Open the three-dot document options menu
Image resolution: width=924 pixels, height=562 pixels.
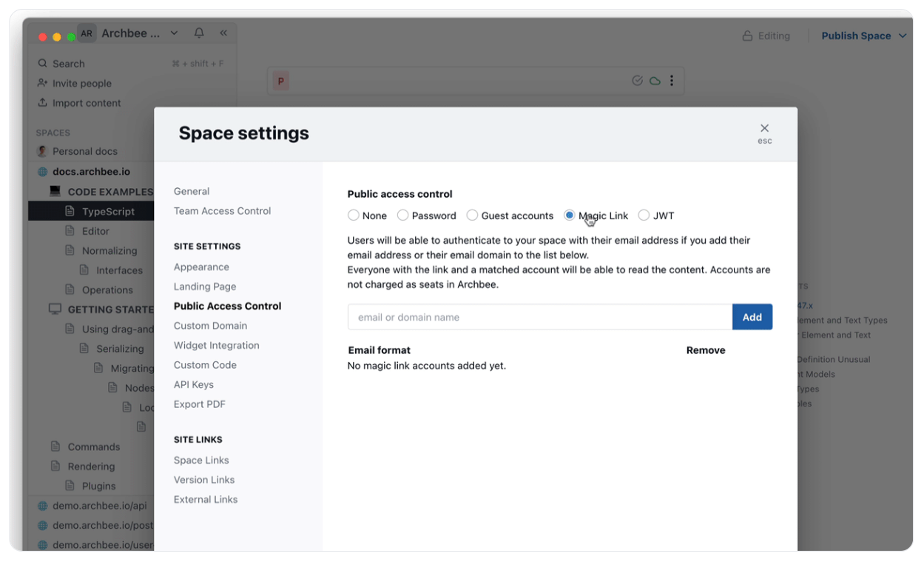pos(672,81)
